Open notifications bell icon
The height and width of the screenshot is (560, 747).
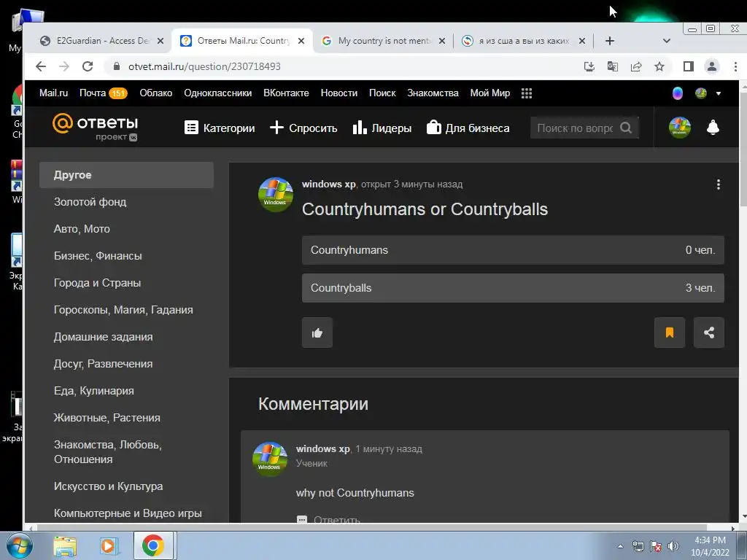coord(713,128)
